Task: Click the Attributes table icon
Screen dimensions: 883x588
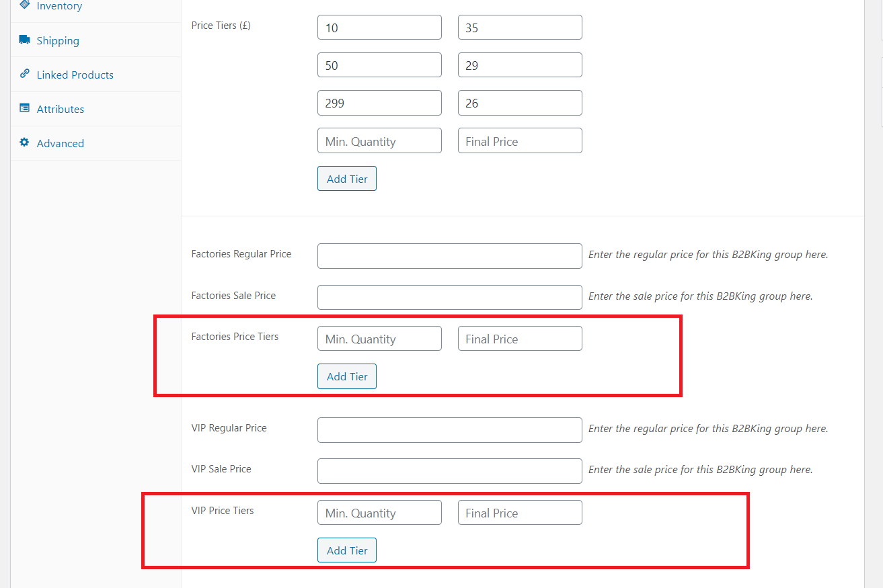Action: (25, 108)
